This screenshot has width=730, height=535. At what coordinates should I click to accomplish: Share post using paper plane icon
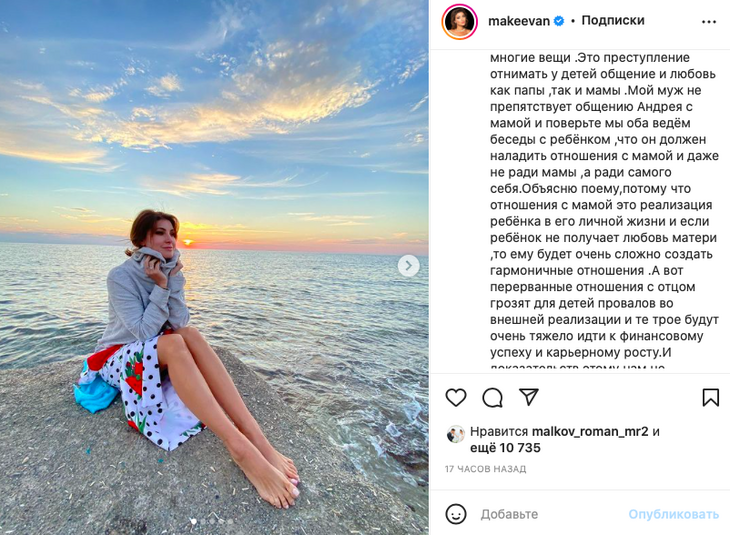point(529,397)
